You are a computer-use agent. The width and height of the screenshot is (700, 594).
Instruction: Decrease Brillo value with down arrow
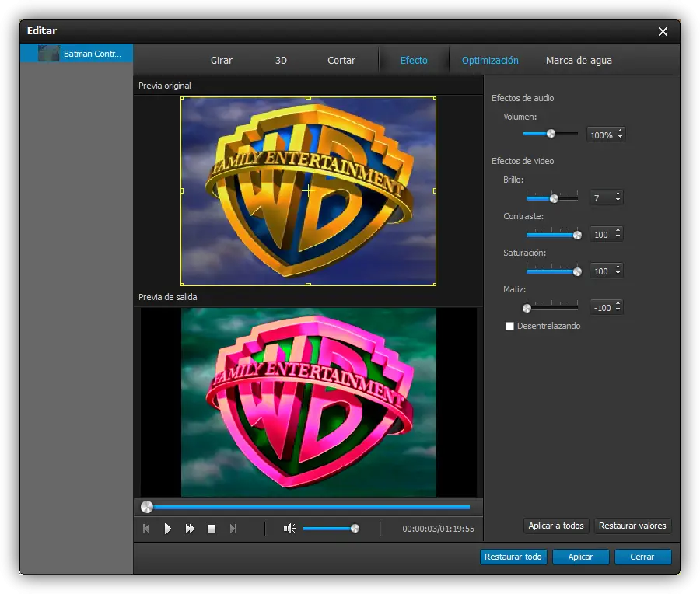618,200
